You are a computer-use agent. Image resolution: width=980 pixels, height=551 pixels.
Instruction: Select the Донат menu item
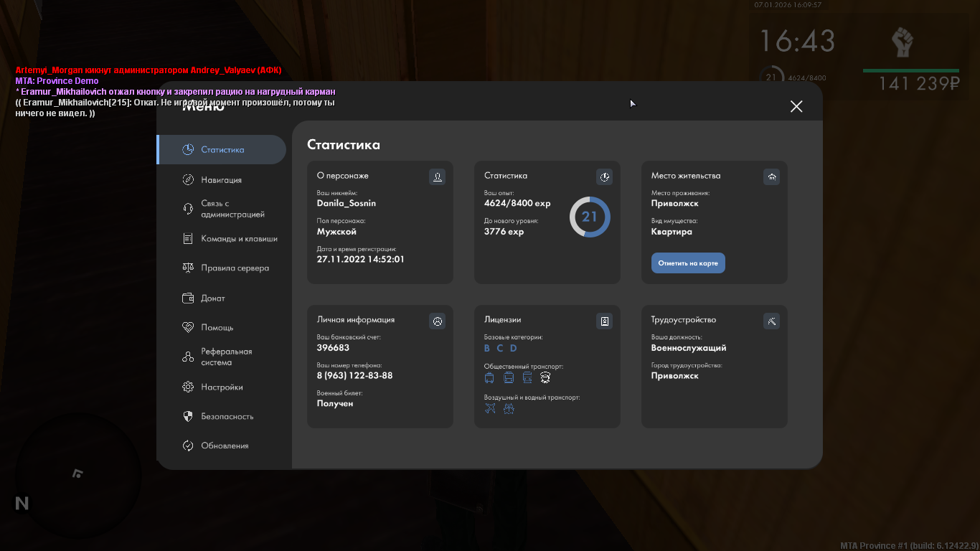click(x=212, y=298)
